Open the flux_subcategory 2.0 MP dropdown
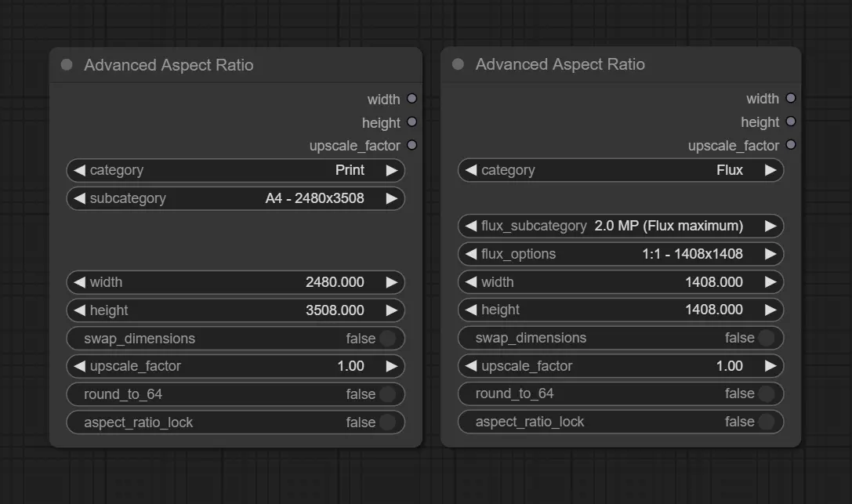 tap(620, 226)
